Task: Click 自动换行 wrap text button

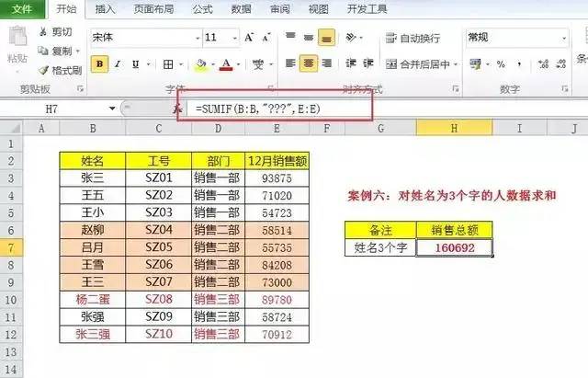Action: pyautogui.click(x=413, y=38)
